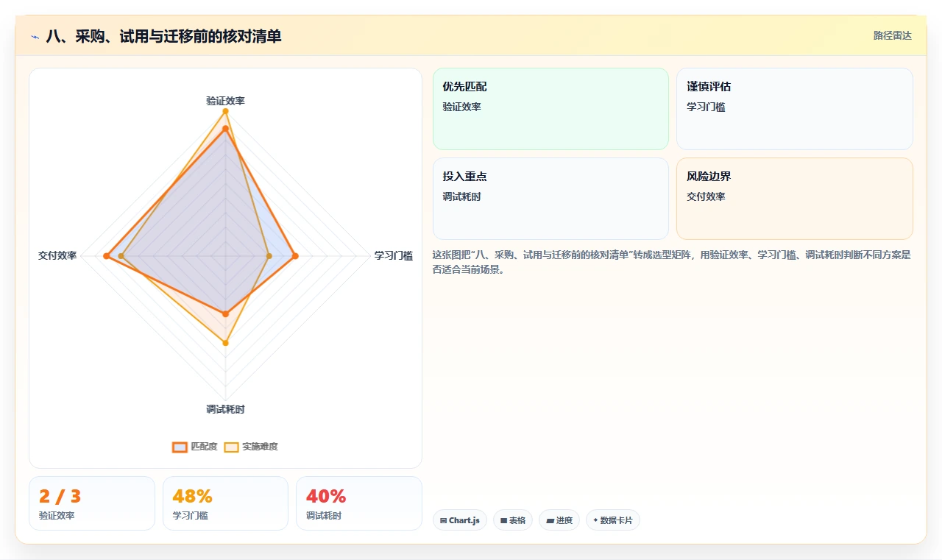Click 学习门槛 text in 谨慎评估 card
This screenshot has height=560, width=942.
(706, 107)
